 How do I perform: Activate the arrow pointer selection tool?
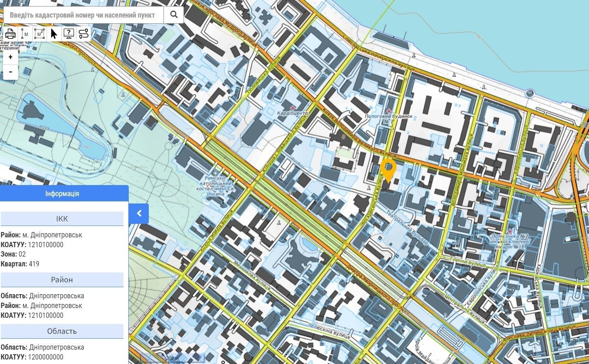pyautogui.click(x=54, y=34)
